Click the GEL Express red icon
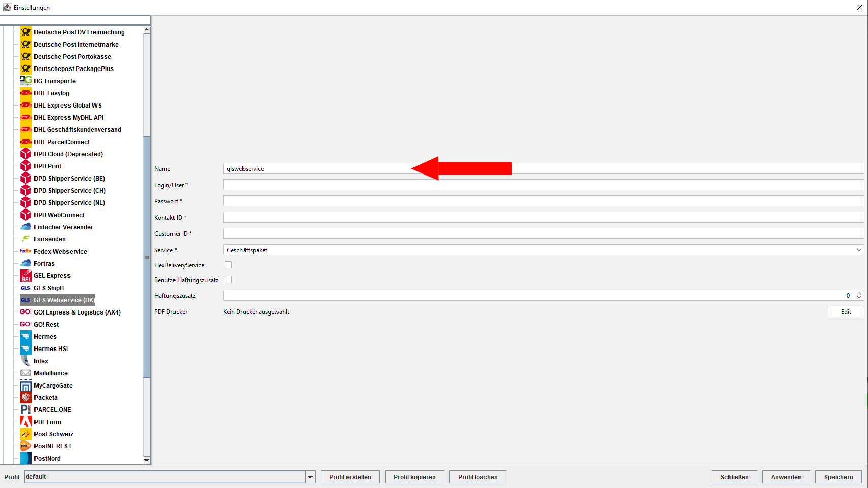 tap(26, 275)
